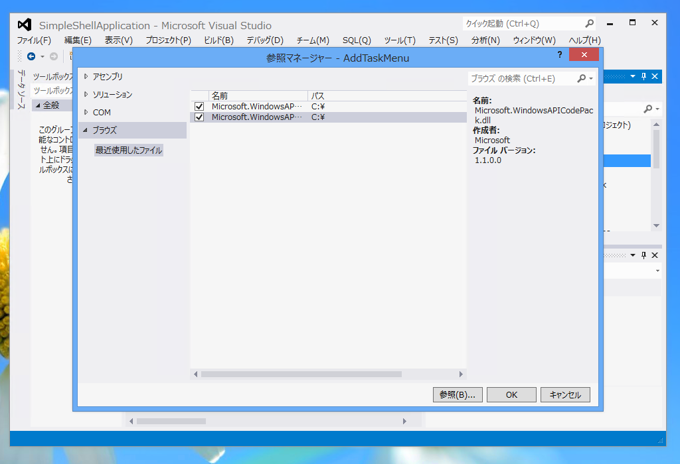Close the Reference Manager dialog
This screenshot has height=464, width=680.
pos(584,55)
